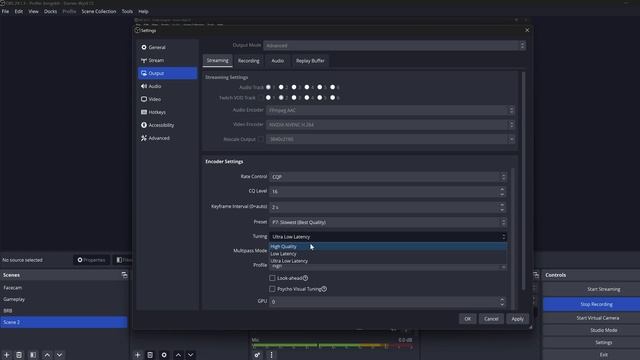Move source down with the arrow icon
This screenshot has height=360, width=640.
(x=191, y=355)
